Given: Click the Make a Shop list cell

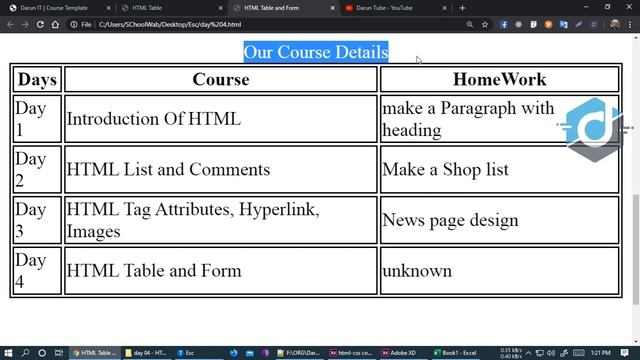Looking at the screenshot, I should [x=500, y=169].
